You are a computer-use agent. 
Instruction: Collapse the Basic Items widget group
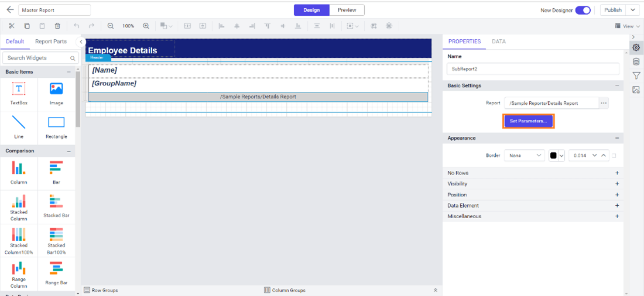pyautogui.click(x=68, y=72)
